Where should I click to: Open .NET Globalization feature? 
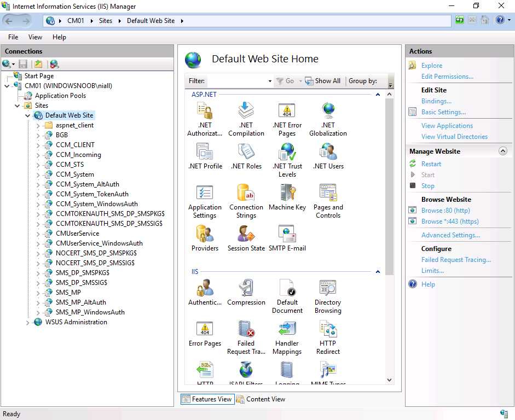tap(328, 119)
